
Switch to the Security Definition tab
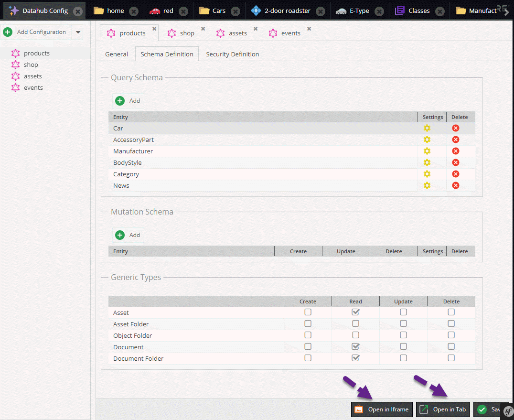[232, 54]
